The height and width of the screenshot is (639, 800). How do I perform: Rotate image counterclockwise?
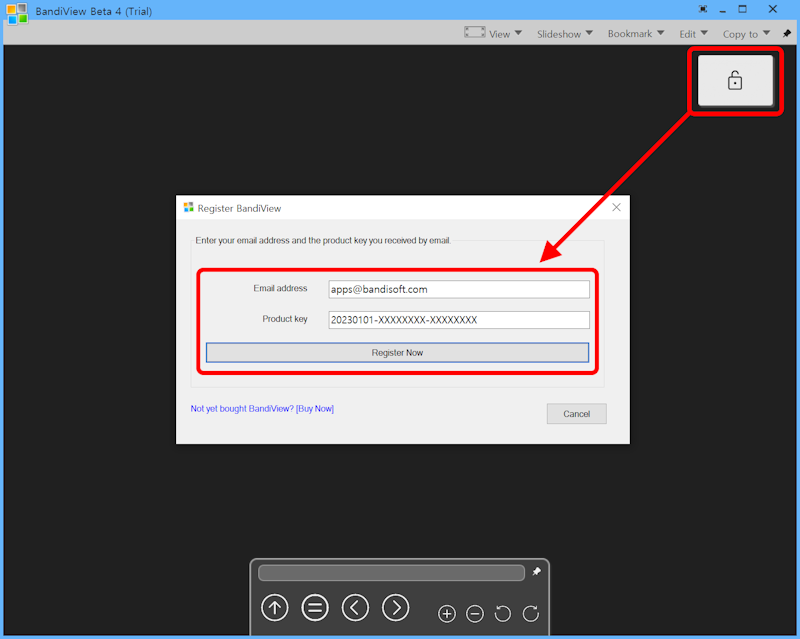(503, 613)
